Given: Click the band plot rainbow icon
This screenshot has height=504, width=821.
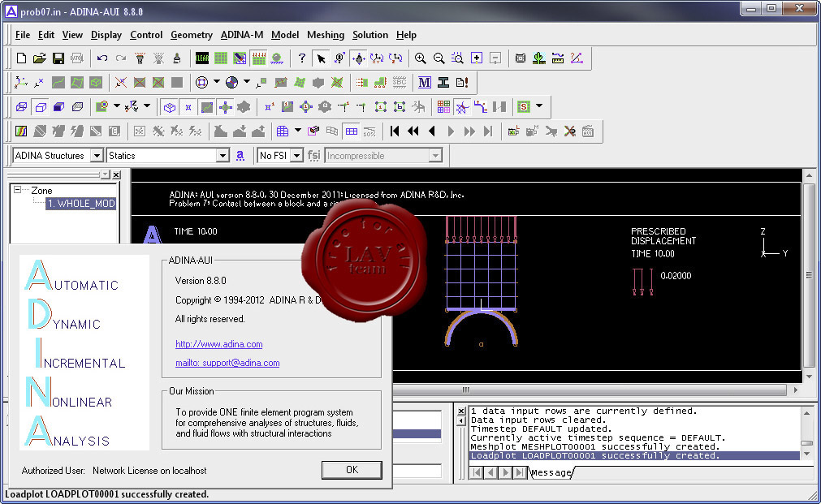Looking at the screenshot, I should click(x=21, y=131).
